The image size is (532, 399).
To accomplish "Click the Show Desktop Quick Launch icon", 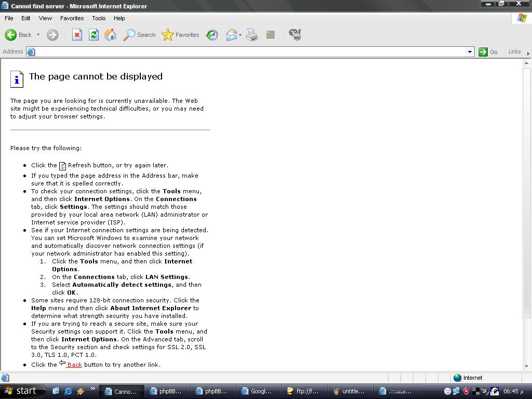I will [56, 391].
